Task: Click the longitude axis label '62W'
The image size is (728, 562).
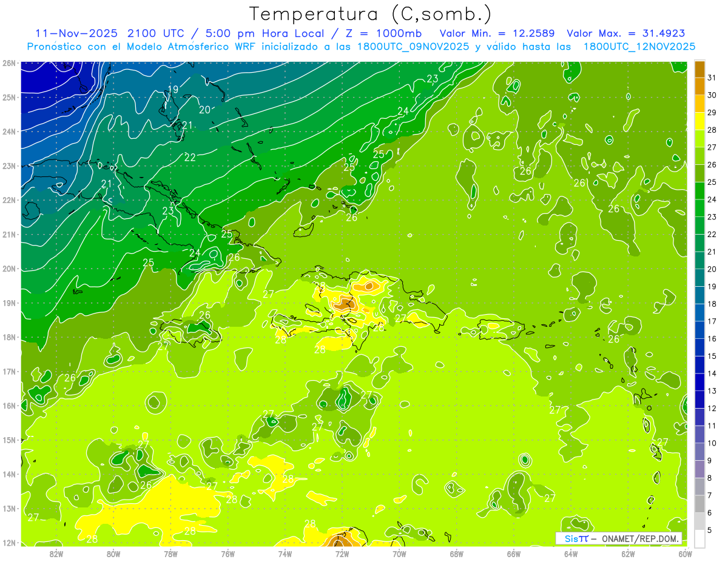Action: [629, 553]
